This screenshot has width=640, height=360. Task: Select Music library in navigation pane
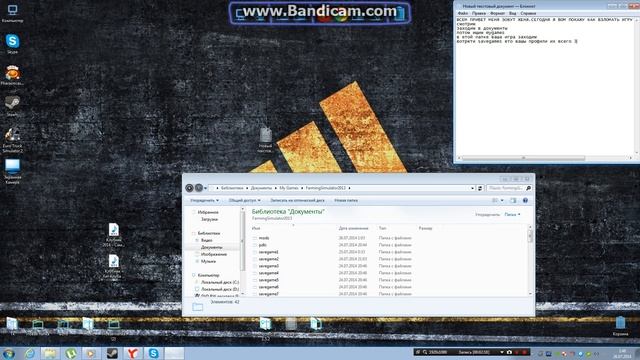(209, 261)
